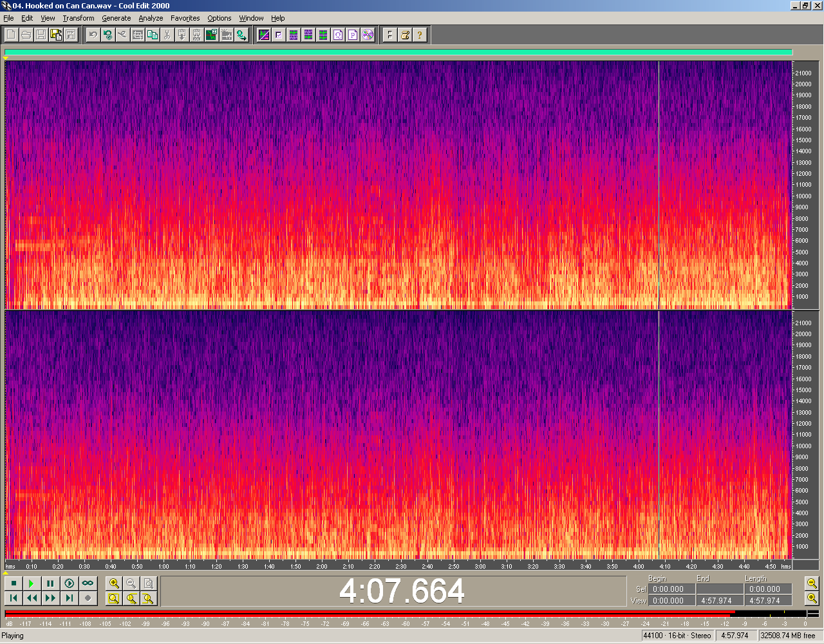Toggle the spectral view toolbar icon

pyautogui.click(x=264, y=35)
